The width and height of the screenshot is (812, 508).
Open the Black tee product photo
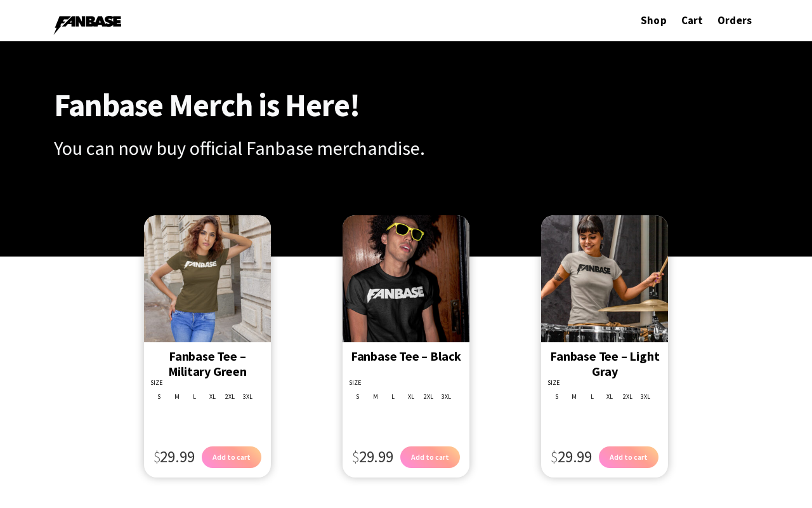tap(406, 279)
